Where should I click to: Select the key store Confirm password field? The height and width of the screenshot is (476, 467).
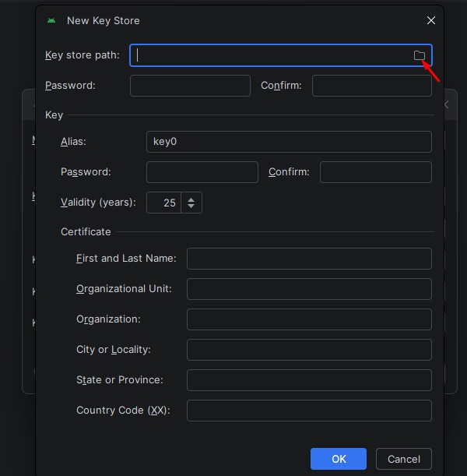point(372,86)
